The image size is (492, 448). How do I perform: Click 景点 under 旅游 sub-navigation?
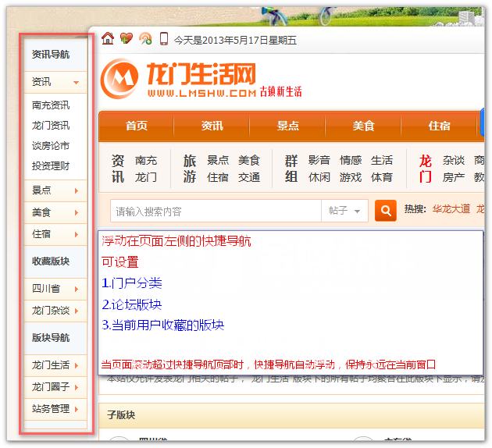tap(218, 160)
